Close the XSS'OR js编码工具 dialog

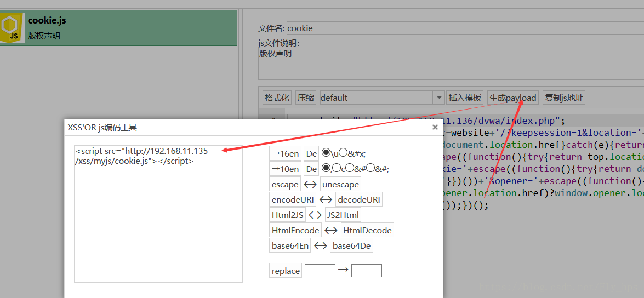coord(435,127)
